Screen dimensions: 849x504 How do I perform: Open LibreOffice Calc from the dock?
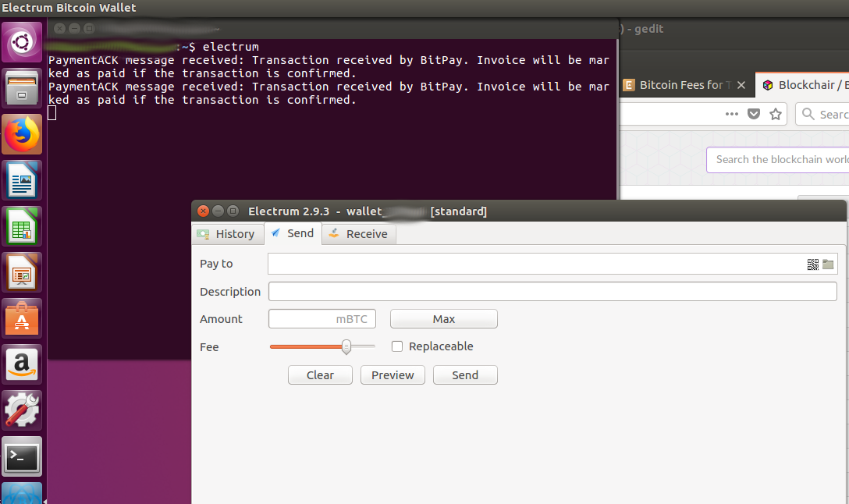point(22,226)
